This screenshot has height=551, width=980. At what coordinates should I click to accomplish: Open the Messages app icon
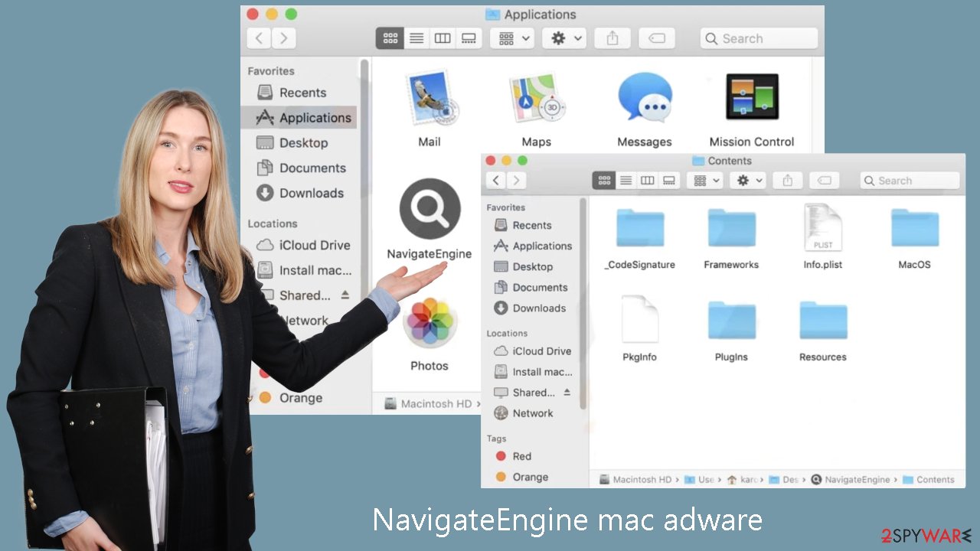pos(645,98)
